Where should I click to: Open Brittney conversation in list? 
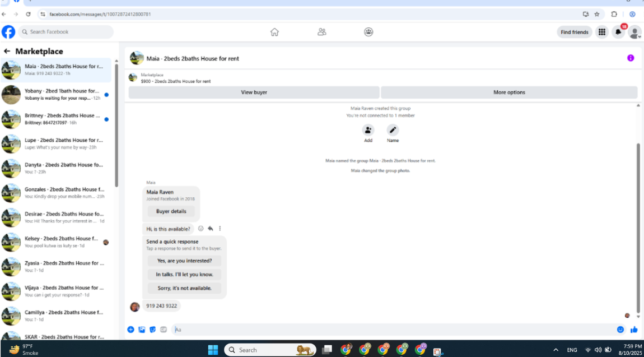pos(56,119)
